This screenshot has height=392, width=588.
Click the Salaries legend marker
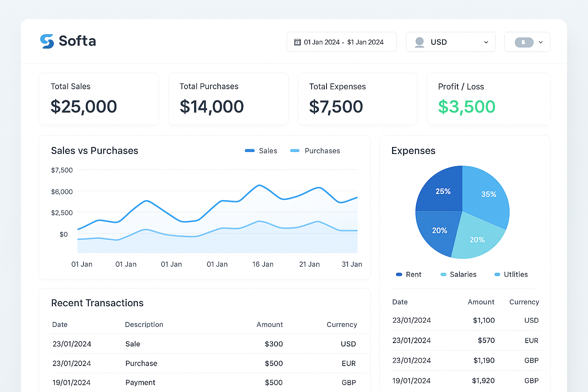click(x=443, y=274)
